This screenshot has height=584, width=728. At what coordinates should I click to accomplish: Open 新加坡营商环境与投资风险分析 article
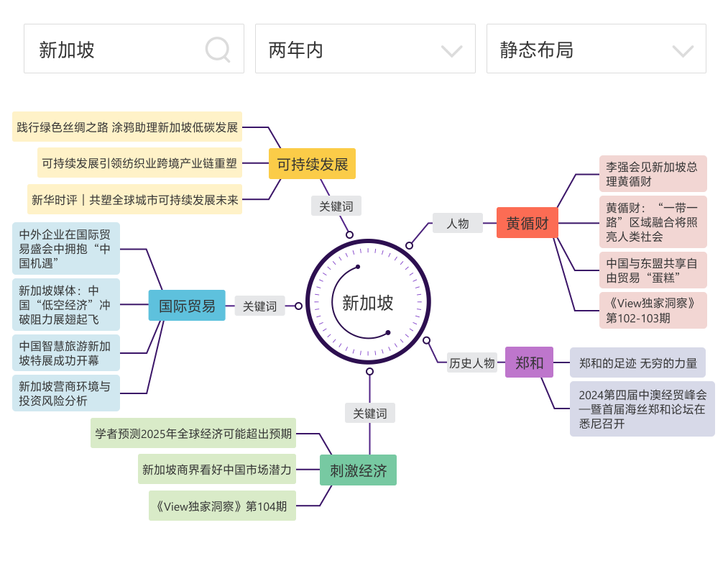tap(66, 393)
